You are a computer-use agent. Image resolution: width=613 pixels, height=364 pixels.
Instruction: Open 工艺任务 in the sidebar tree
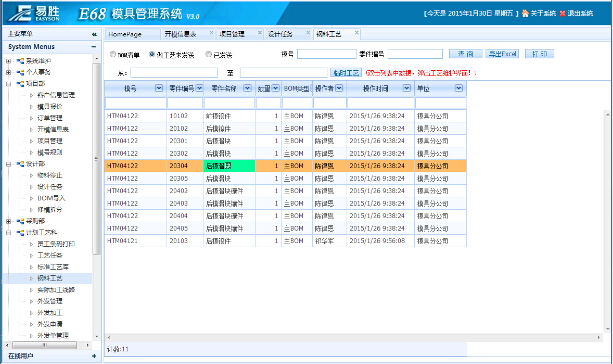(50, 255)
